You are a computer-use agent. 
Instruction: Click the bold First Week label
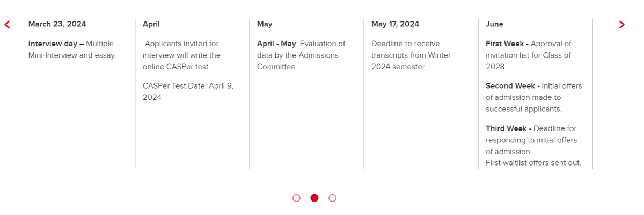[x=507, y=44]
